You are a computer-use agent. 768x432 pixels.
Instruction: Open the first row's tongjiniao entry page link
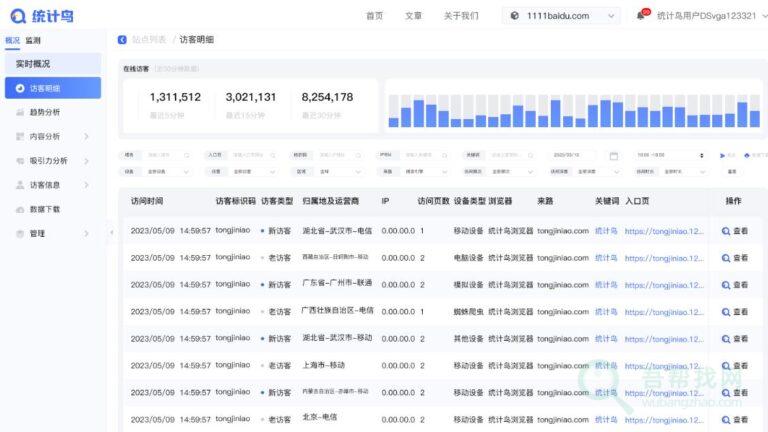(664, 230)
